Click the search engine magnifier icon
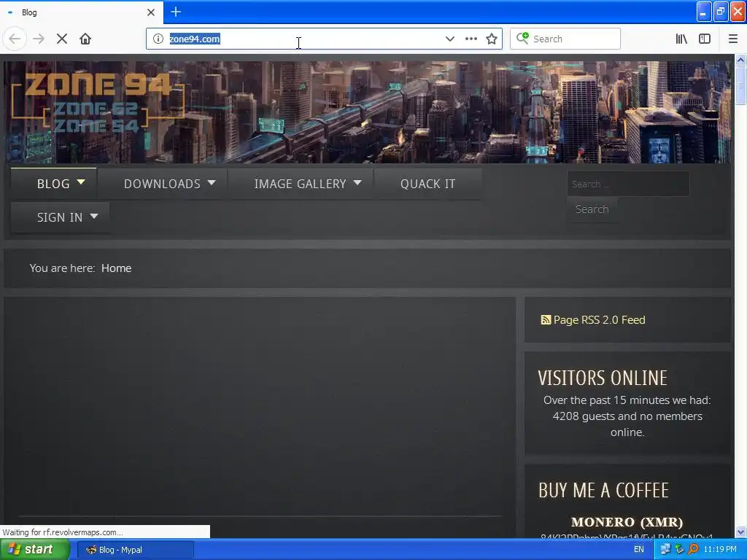Image resolution: width=747 pixels, height=560 pixels. pos(522,38)
